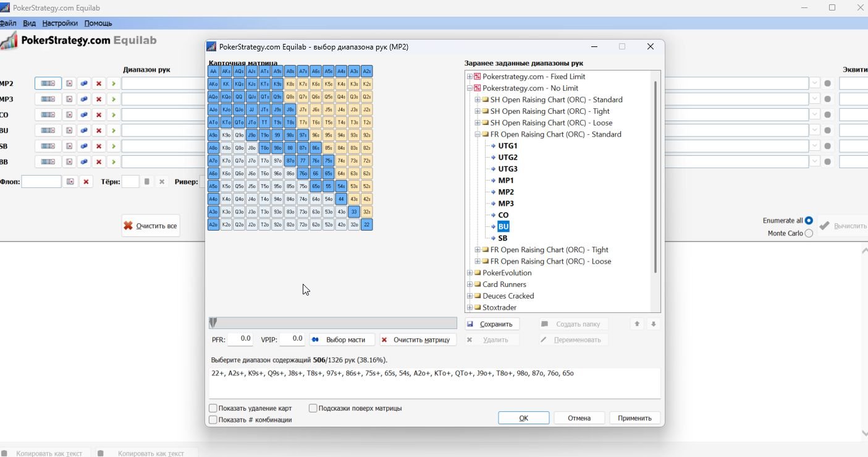The image size is (868, 457).
Task: Clear the MP3 row with red X
Action: [99, 99]
